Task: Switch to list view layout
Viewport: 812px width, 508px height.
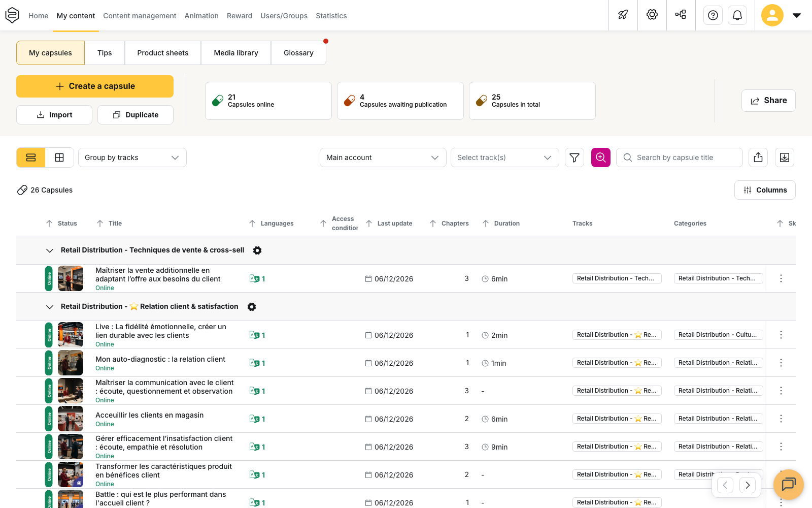Action: pos(31,157)
